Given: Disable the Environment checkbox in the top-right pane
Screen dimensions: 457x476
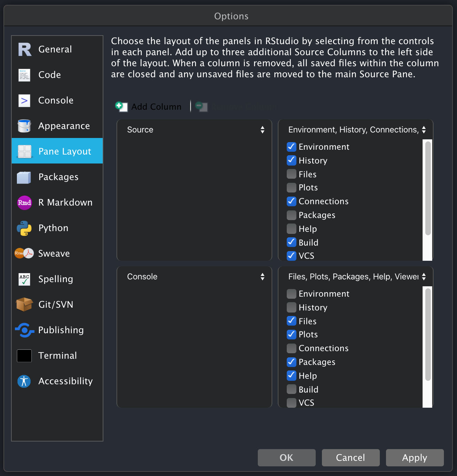Looking at the screenshot, I should (291, 147).
